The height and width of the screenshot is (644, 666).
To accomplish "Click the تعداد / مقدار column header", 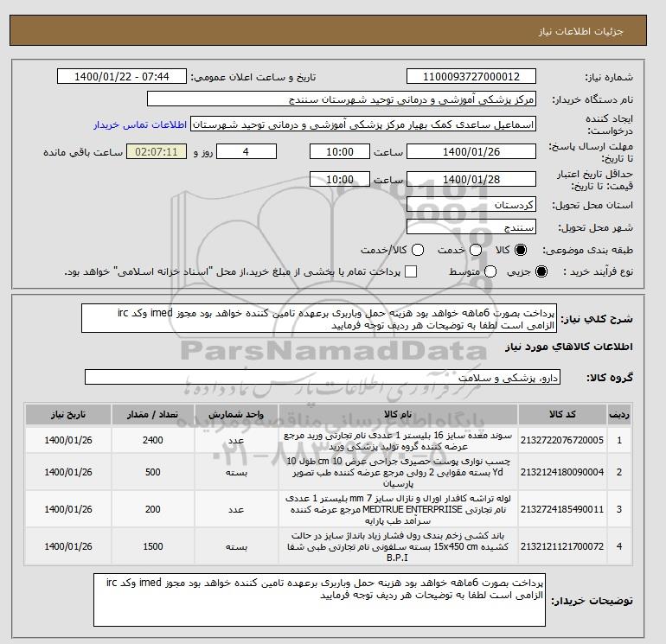I will 153,415.
